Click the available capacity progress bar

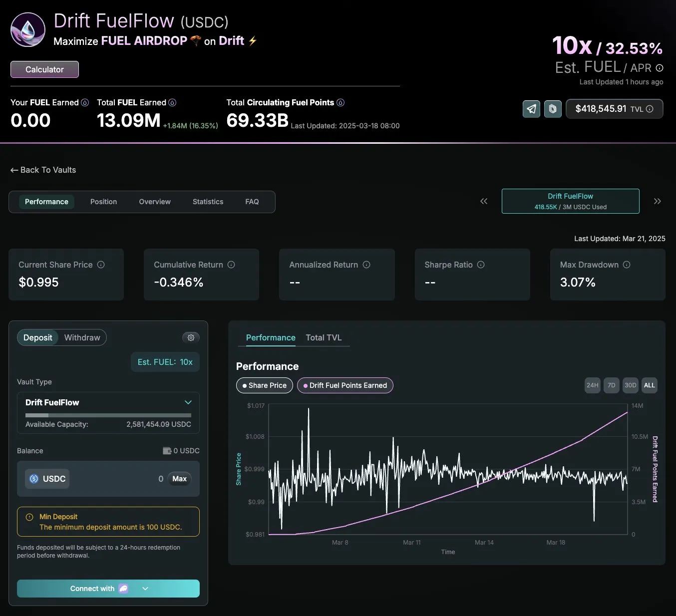(x=108, y=415)
